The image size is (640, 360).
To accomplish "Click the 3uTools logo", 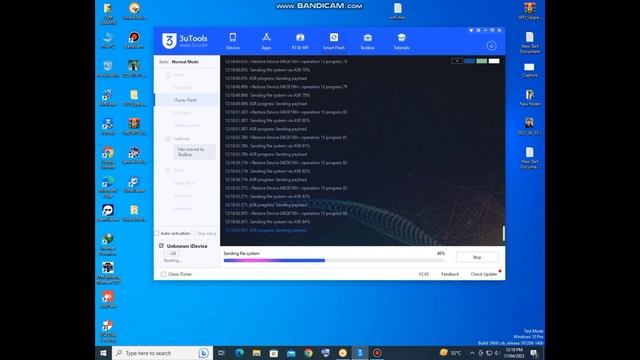I will point(185,40).
